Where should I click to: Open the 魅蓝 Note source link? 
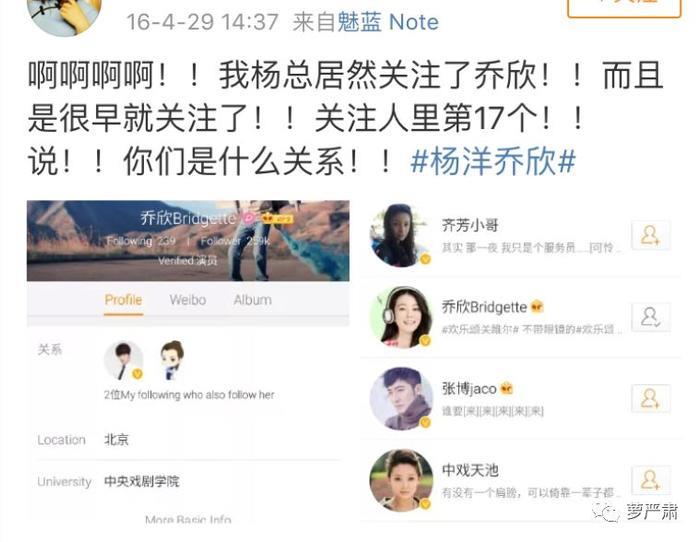[x=388, y=22]
